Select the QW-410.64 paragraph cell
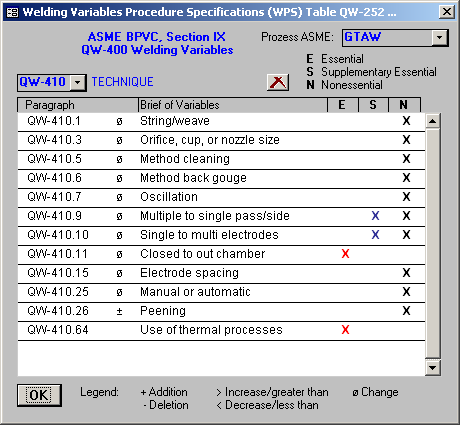Screen dimensions: 460x425 point(58,330)
